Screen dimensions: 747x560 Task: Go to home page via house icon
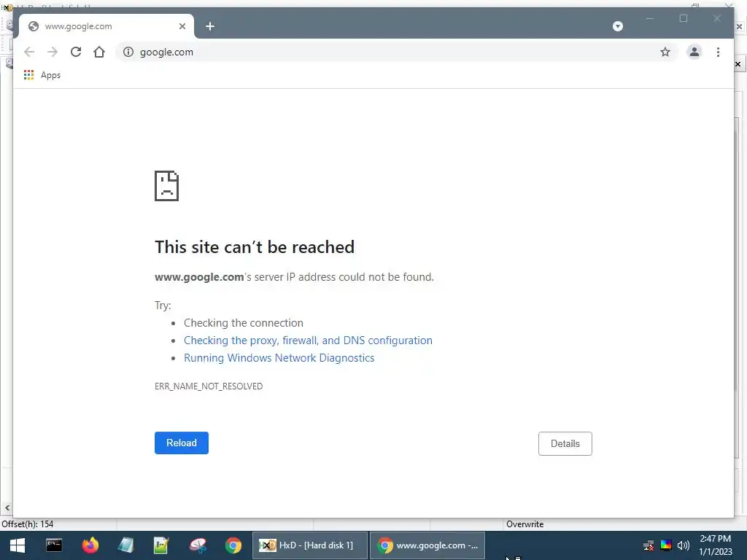point(99,52)
